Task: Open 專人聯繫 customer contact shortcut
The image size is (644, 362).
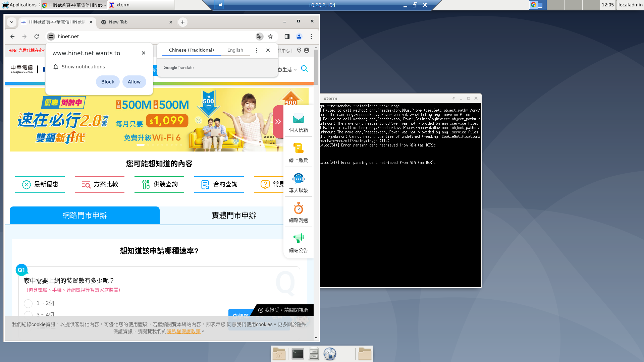Action: (299, 183)
